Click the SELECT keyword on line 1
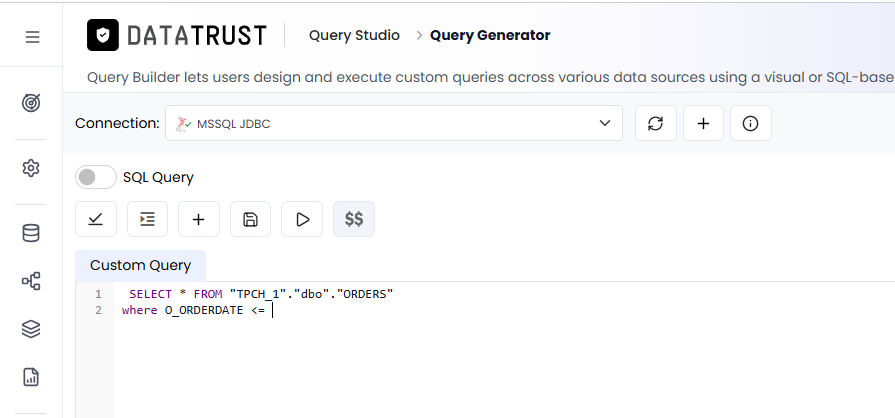This screenshot has height=418, width=895. pyautogui.click(x=150, y=294)
